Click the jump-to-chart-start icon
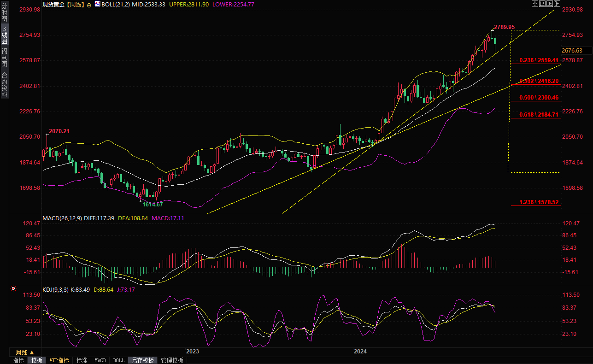The width and height of the screenshot is (593, 364). (542, 4)
